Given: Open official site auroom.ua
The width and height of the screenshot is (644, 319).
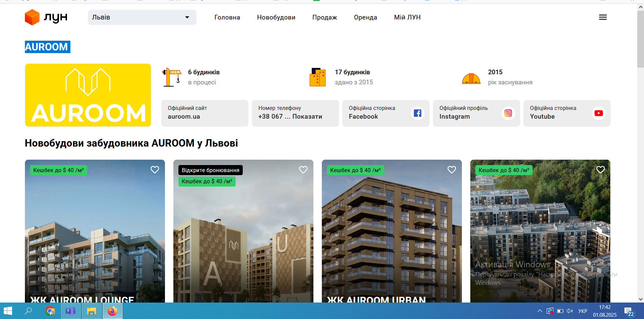Looking at the screenshot, I should coord(205,113).
